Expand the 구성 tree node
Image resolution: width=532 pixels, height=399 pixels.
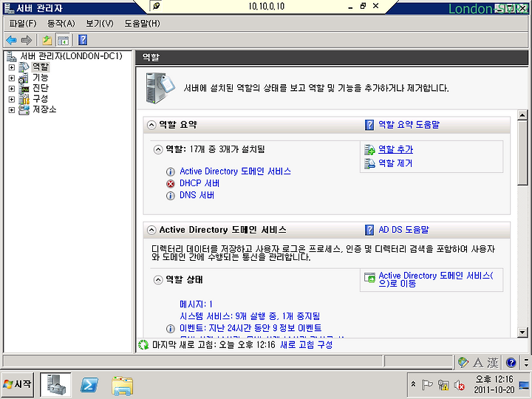12,99
